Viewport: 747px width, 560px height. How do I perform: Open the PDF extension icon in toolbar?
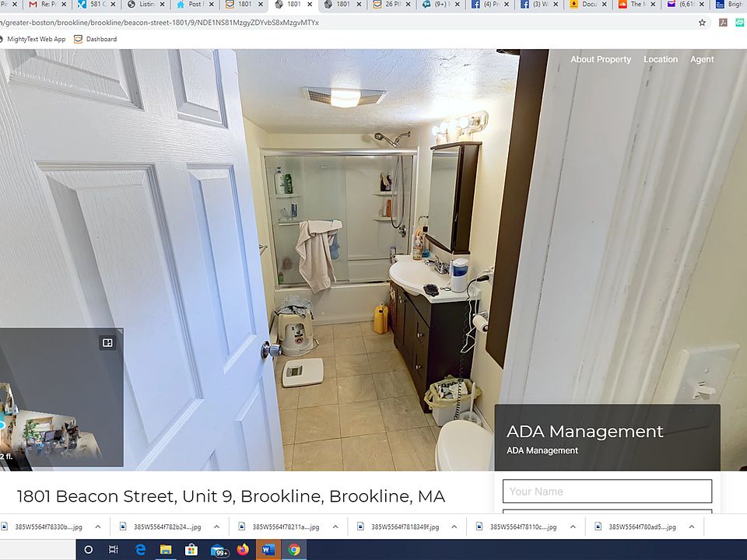pyautogui.click(x=723, y=23)
